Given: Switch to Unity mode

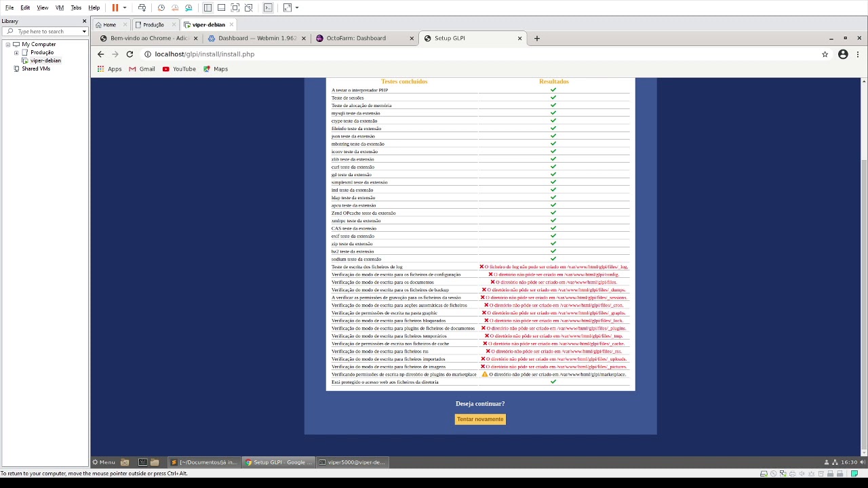Looking at the screenshot, I should pos(249,7).
